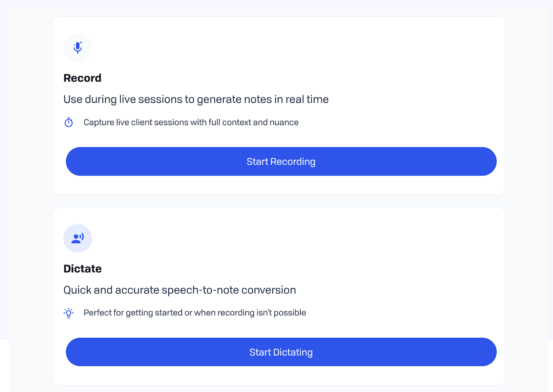
Task: Click the lightbulb tip icon in the Dictate section
Action: tap(69, 312)
